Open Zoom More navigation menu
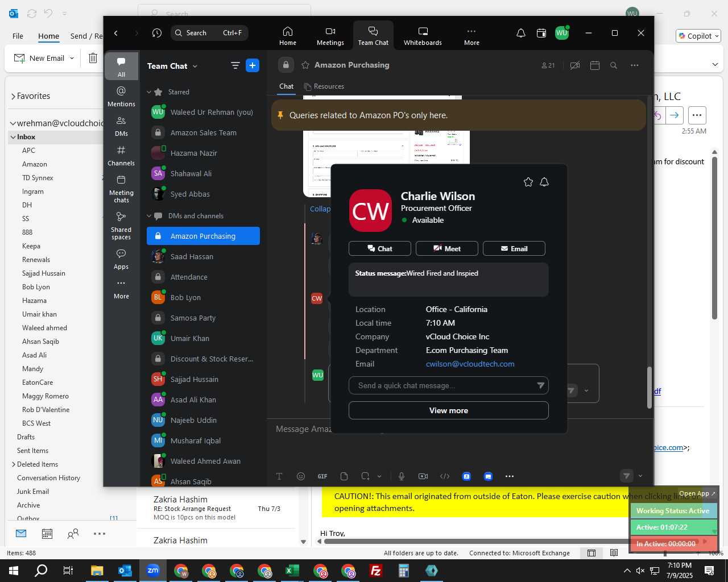This screenshot has height=582, width=728. [x=471, y=36]
